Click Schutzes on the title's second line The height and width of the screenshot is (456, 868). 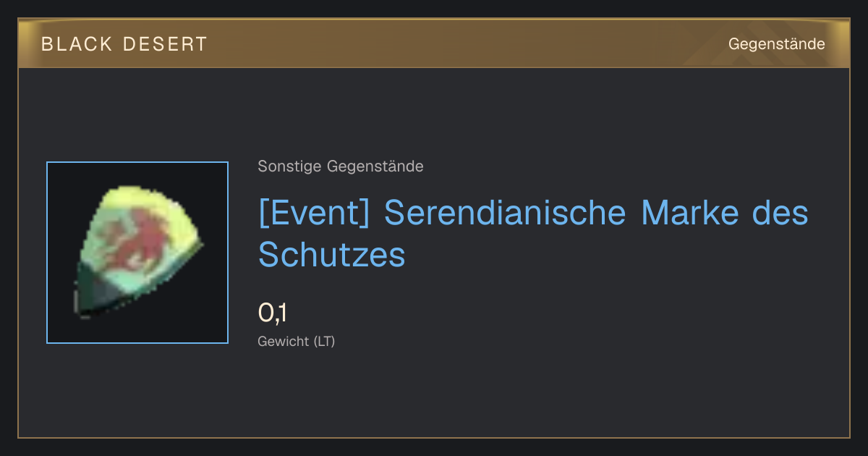pyautogui.click(x=332, y=254)
